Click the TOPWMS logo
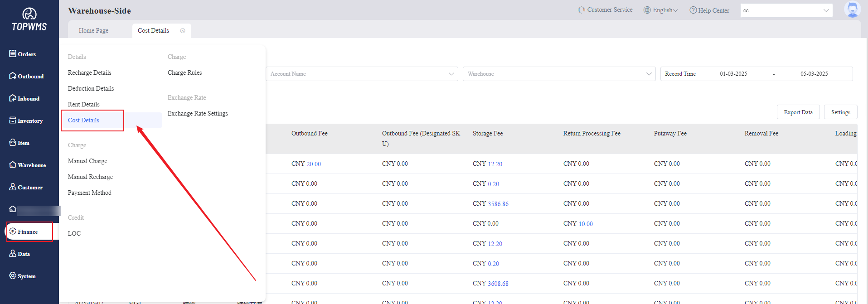 pos(29,20)
